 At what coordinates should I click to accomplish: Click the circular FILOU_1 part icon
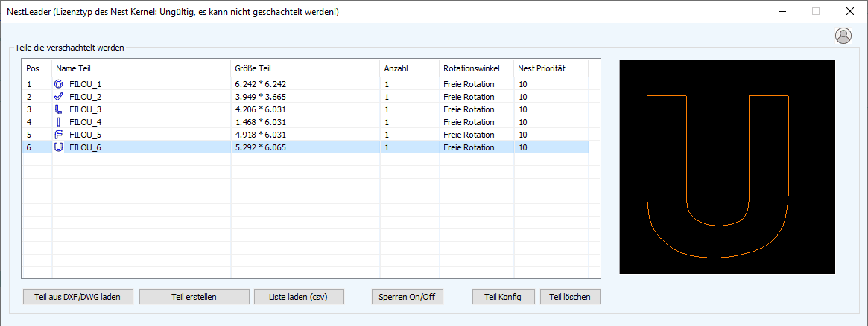[59, 84]
